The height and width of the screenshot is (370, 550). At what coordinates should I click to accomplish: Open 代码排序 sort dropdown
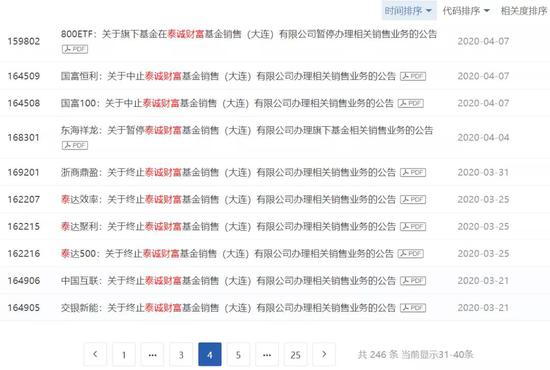pyautogui.click(x=466, y=11)
